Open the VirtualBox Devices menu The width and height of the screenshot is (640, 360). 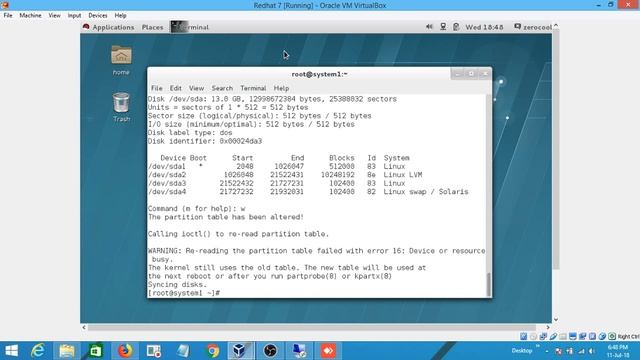click(98, 16)
